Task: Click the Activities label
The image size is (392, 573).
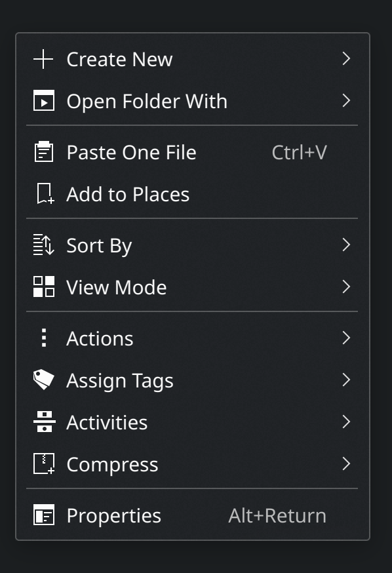Action: [107, 422]
